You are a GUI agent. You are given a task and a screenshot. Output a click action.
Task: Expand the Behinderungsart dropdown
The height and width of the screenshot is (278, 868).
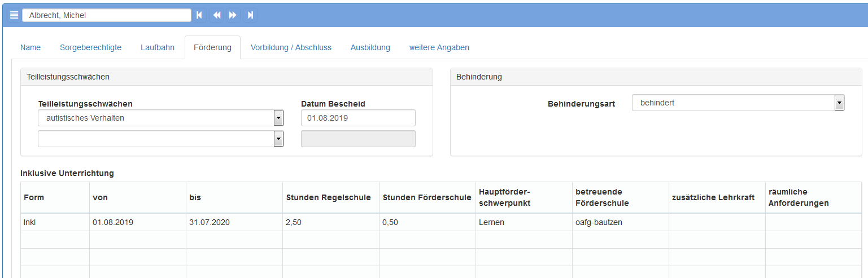[839, 103]
